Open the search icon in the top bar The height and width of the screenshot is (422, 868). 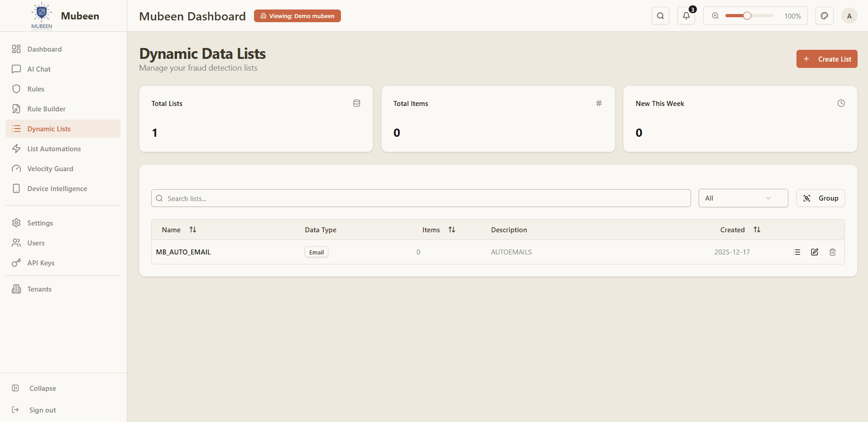[660, 15]
